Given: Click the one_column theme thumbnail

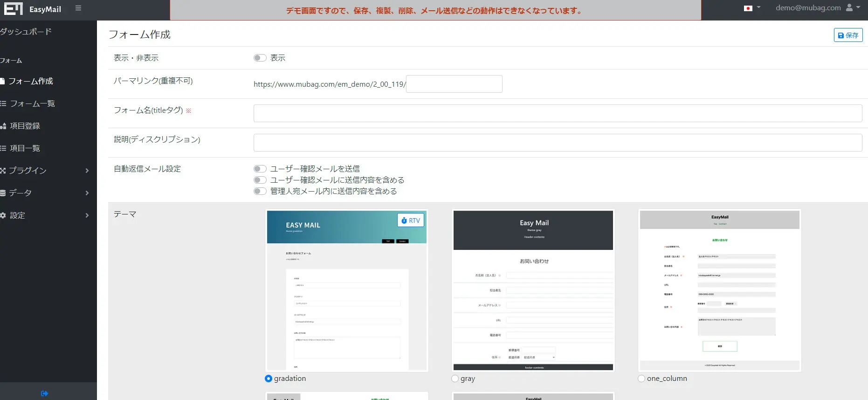Looking at the screenshot, I should click(719, 290).
